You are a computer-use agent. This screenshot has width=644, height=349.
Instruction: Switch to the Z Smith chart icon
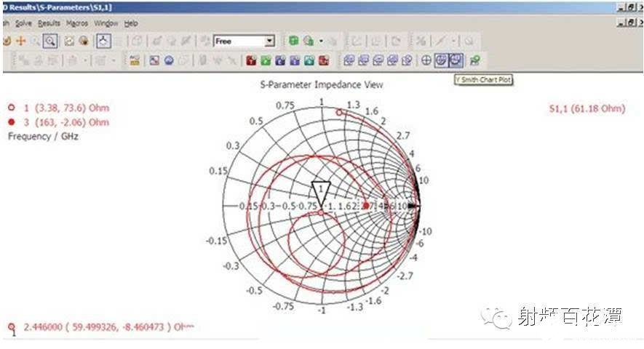441,60
